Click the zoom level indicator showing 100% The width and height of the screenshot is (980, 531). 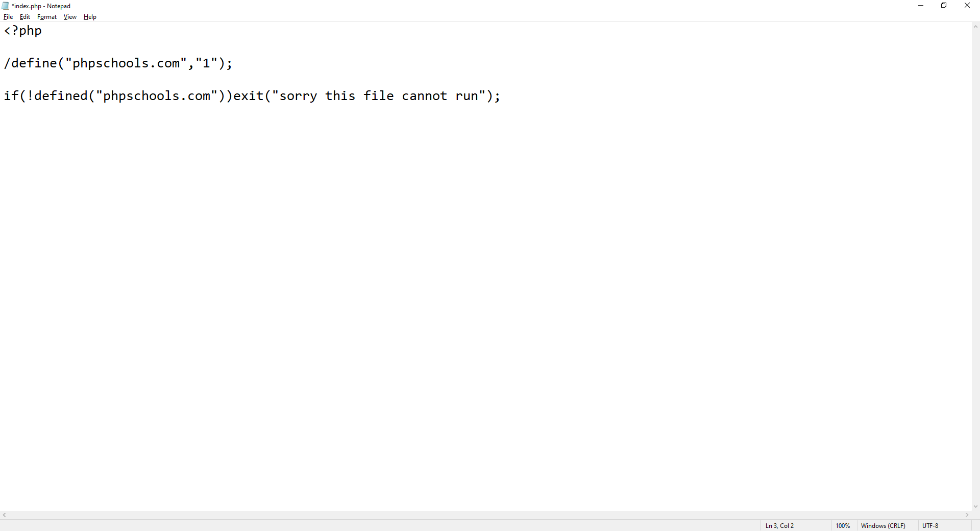(x=842, y=525)
